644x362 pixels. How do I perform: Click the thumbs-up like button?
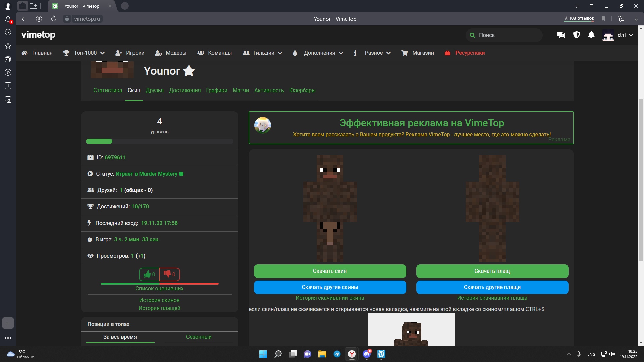coord(149,274)
